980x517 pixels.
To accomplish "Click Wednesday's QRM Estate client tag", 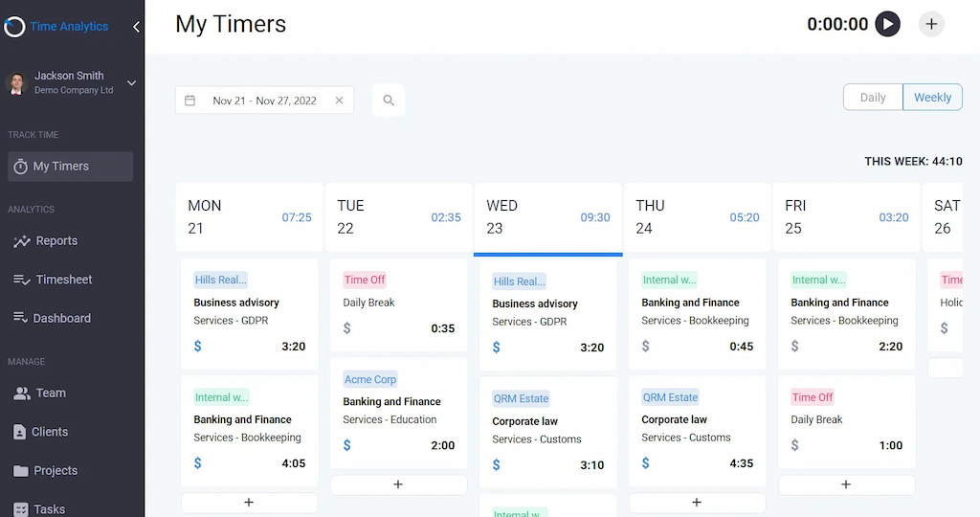I will [x=521, y=398].
